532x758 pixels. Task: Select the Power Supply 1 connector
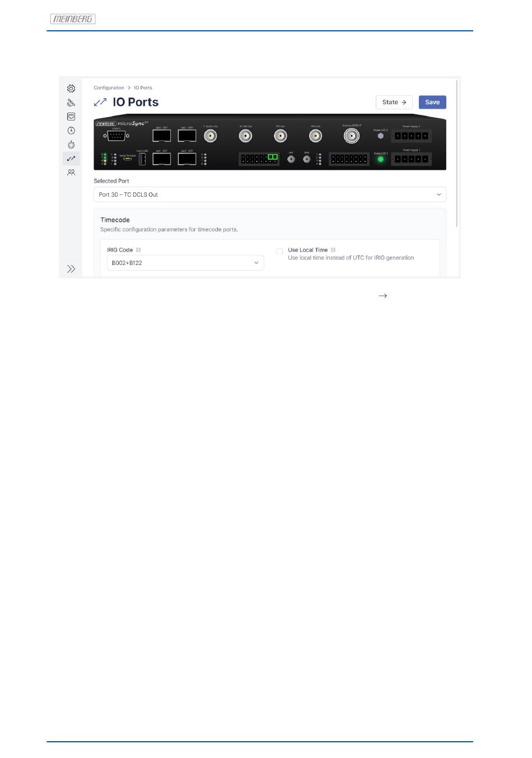click(x=411, y=159)
